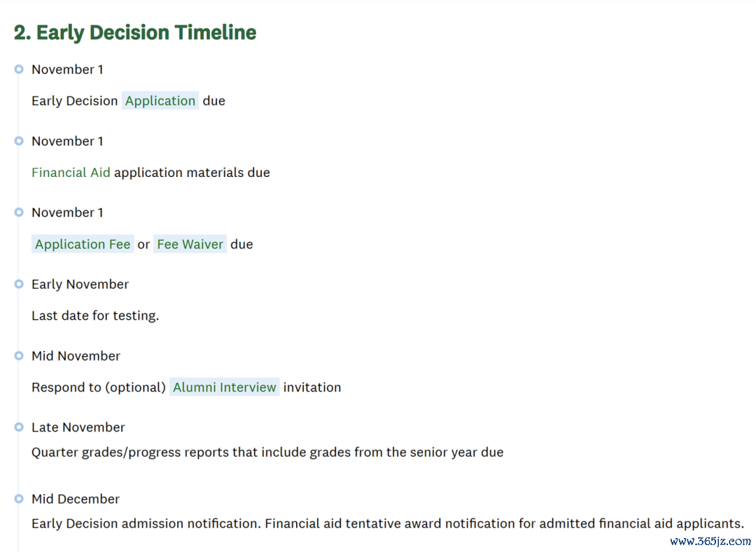Image resolution: width=756 pixels, height=552 pixels.
Task: Click the Early November timeline bullet
Action: pyautogui.click(x=19, y=284)
